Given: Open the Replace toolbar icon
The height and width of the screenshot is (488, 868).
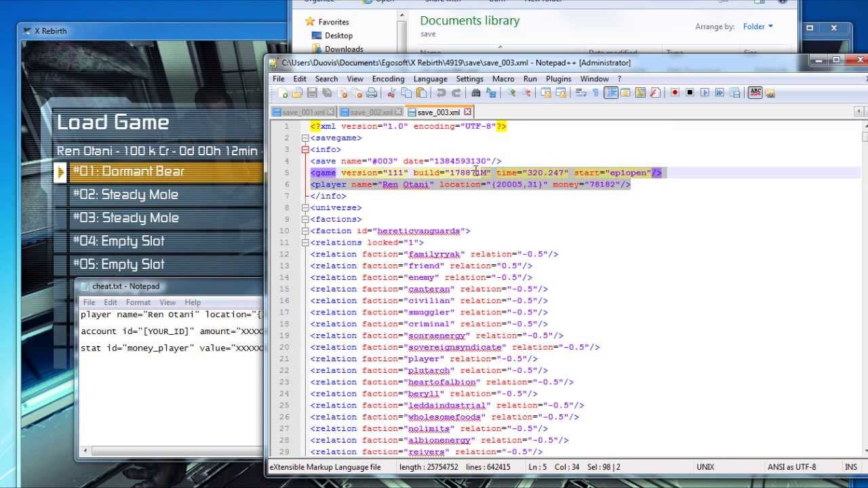Looking at the screenshot, I should coord(490,93).
